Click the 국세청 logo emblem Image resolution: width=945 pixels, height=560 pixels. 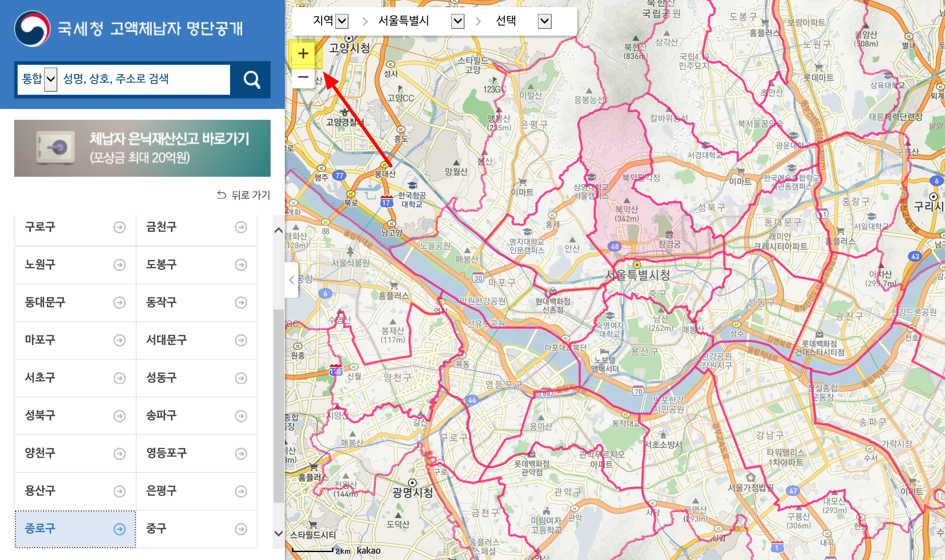pos(32,28)
